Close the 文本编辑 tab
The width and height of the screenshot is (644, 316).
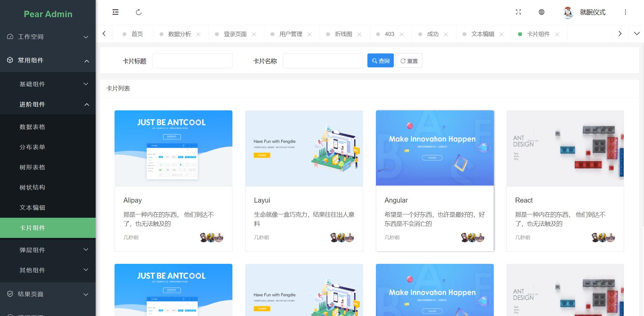pos(502,34)
